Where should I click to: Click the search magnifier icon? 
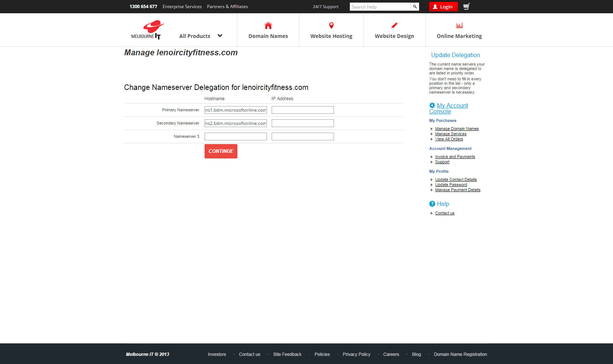(415, 7)
